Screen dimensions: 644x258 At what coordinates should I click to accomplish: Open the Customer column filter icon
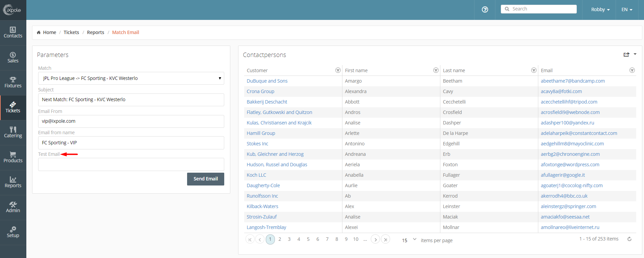tap(338, 70)
